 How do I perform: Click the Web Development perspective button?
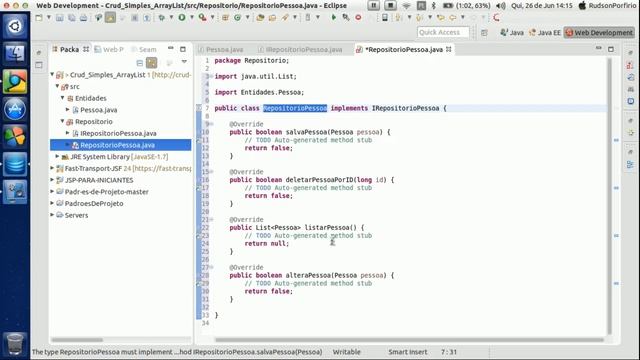coord(599,33)
